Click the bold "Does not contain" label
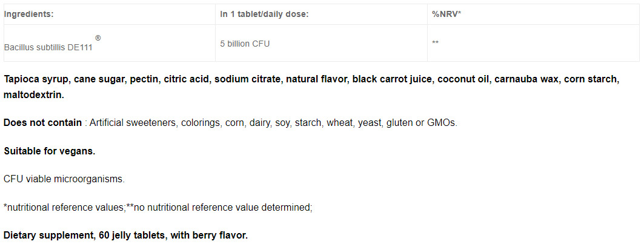Image resolution: width=644 pixels, height=244 pixels. coord(42,123)
